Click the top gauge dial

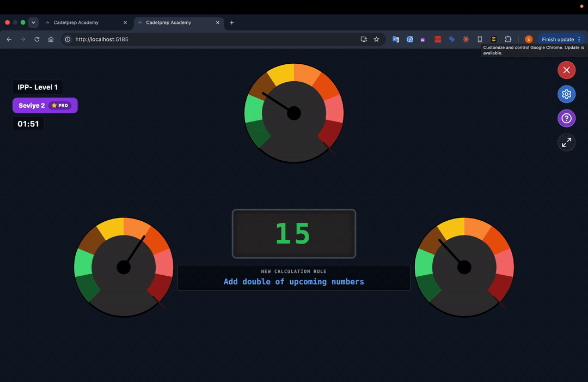pos(294,113)
